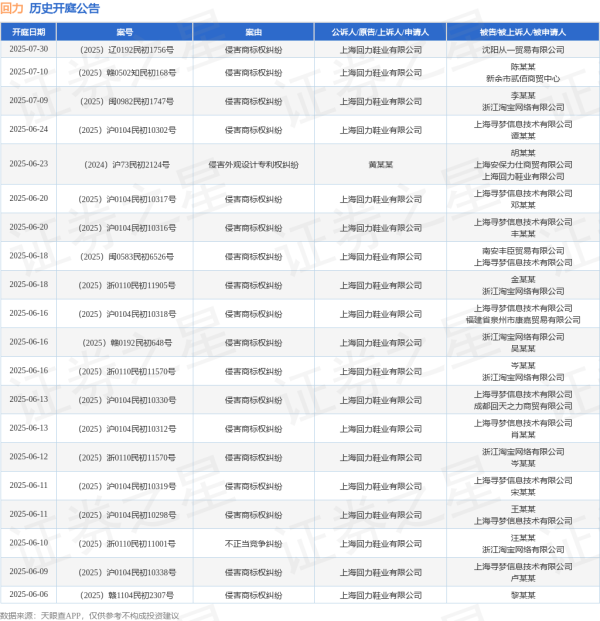
Task: Click the 案号 column header
Action: pyautogui.click(x=125, y=32)
